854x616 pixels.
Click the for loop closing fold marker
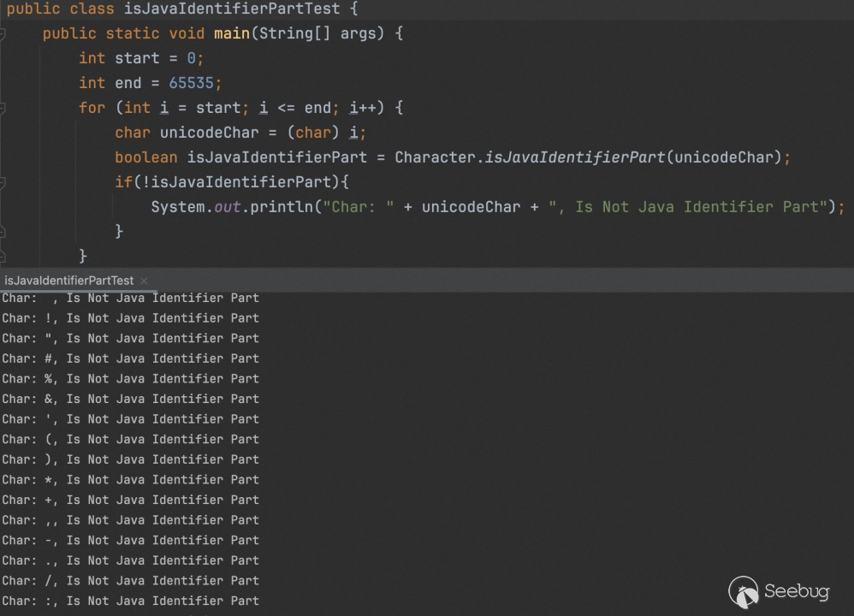(x=3, y=256)
